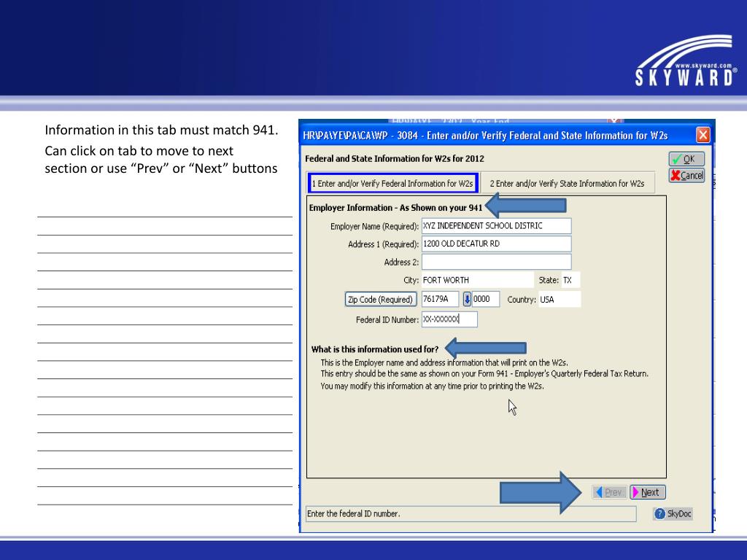The image size is (747, 560).
Task: Open SkyDoc help
Action: click(673, 513)
